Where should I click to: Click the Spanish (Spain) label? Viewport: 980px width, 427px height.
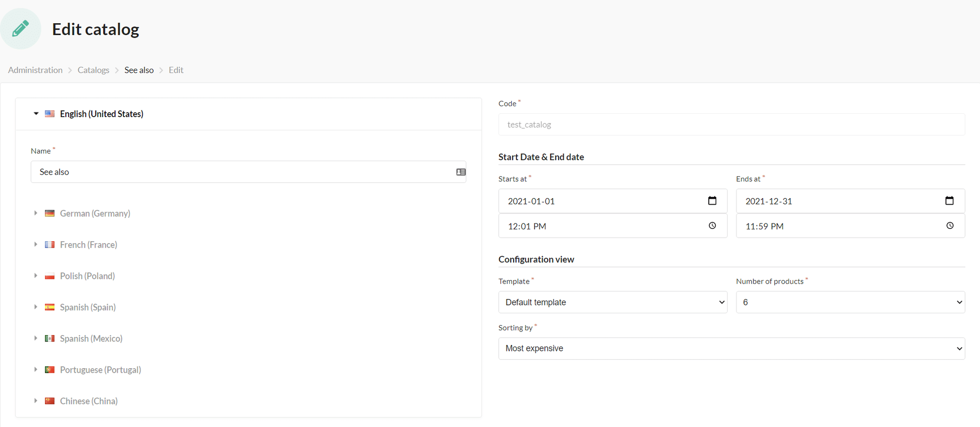[x=88, y=307]
